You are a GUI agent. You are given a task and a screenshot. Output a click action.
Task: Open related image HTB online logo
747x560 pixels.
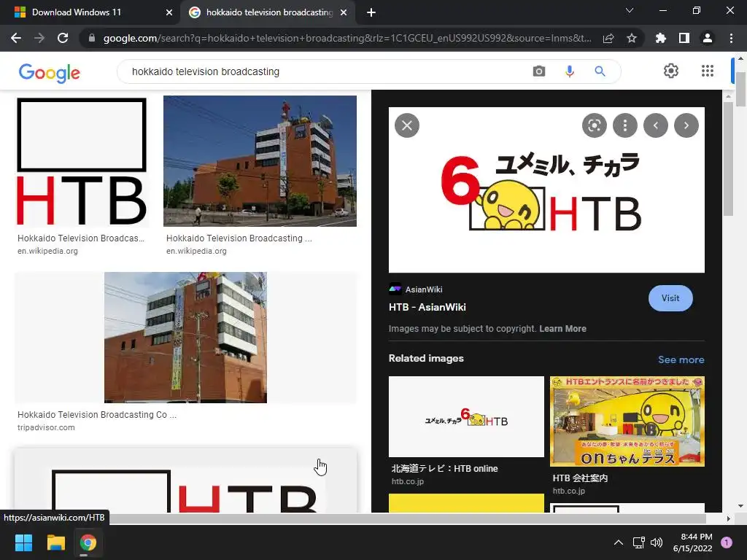(466, 416)
